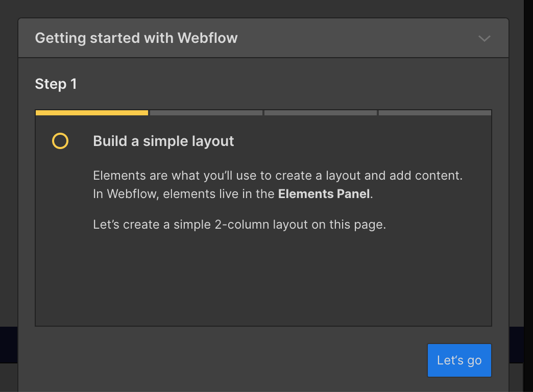
Task: Click the "Let's go" button
Action: [x=459, y=360]
